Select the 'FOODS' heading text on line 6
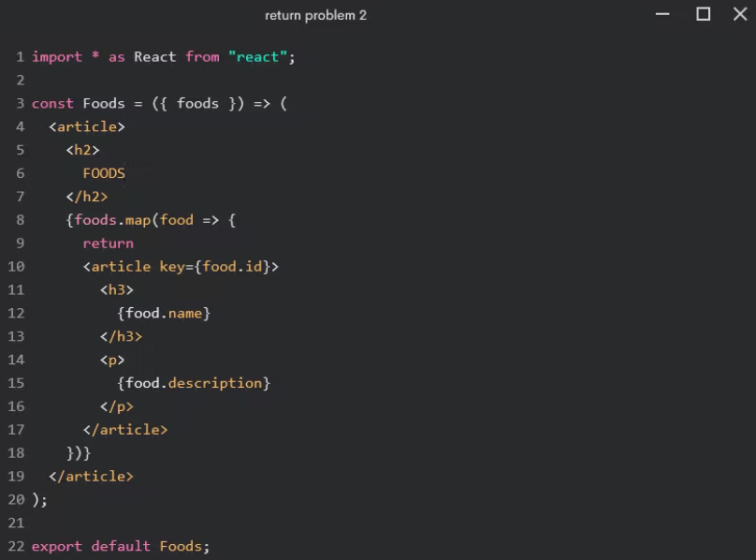 point(104,173)
